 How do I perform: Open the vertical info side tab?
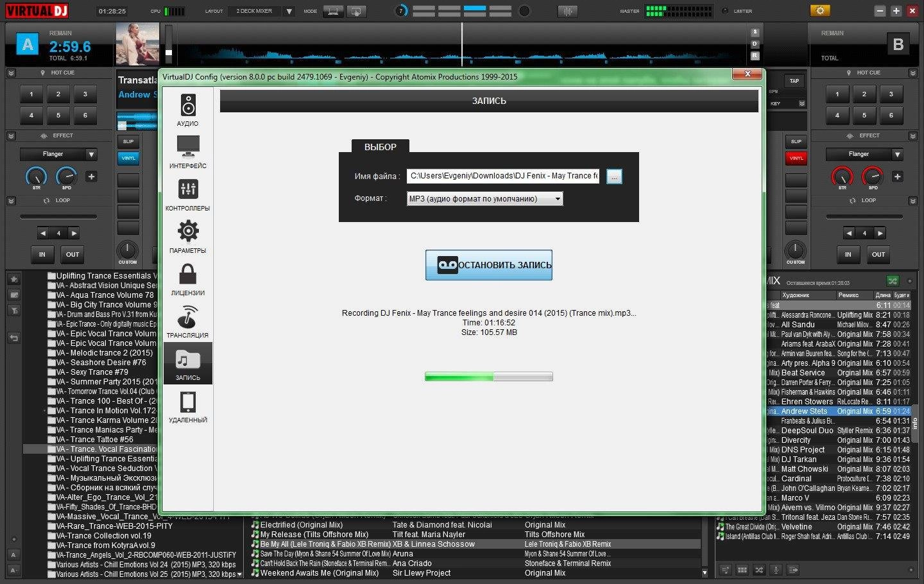(x=916, y=424)
